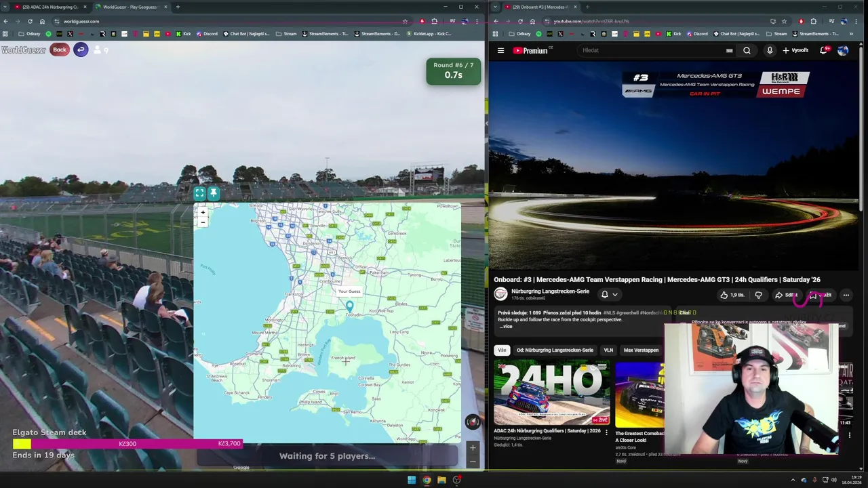This screenshot has width=868, height=488.
Task: Click the #NLS hashtag in description
Action: tap(610, 312)
